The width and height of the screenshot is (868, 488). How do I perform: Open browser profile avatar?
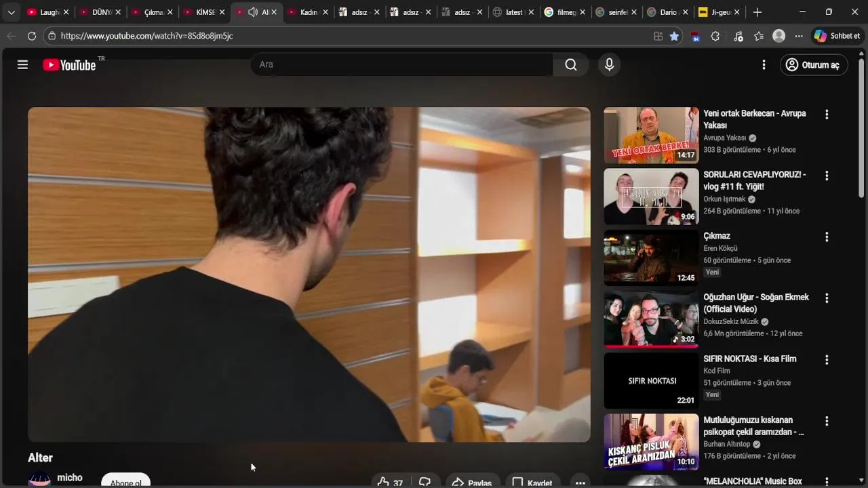(779, 36)
